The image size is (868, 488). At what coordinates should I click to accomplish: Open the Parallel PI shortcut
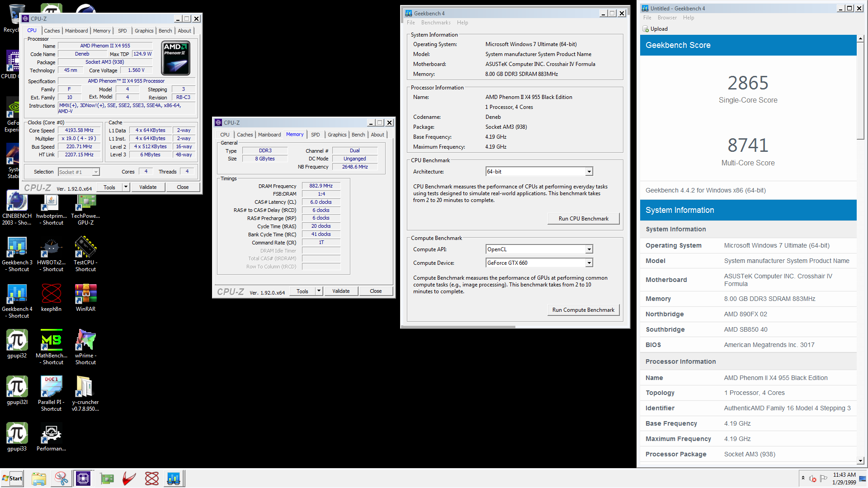[x=51, y=394]
